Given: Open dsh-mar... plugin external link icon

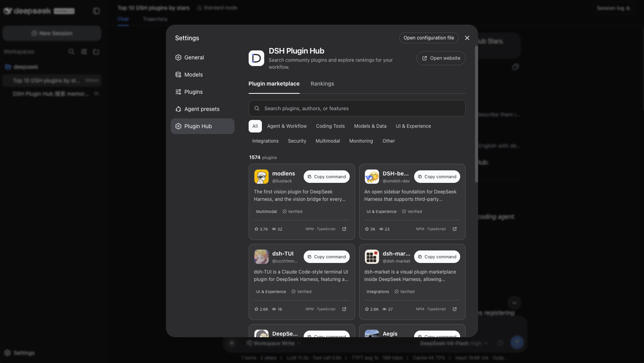Looking at the screenshot, I should (x=455, y=309).
